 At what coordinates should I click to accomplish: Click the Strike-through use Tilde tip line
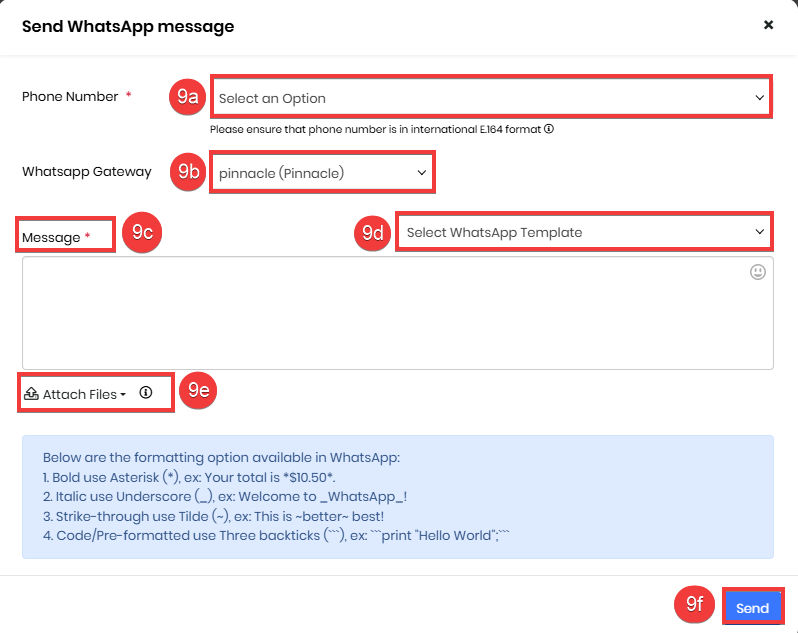[213, 516]
